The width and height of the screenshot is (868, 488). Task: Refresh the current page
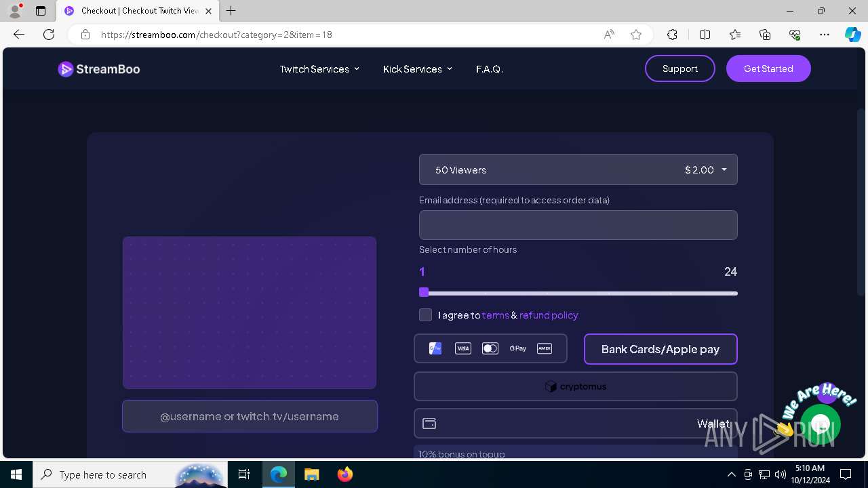(49, 35)
